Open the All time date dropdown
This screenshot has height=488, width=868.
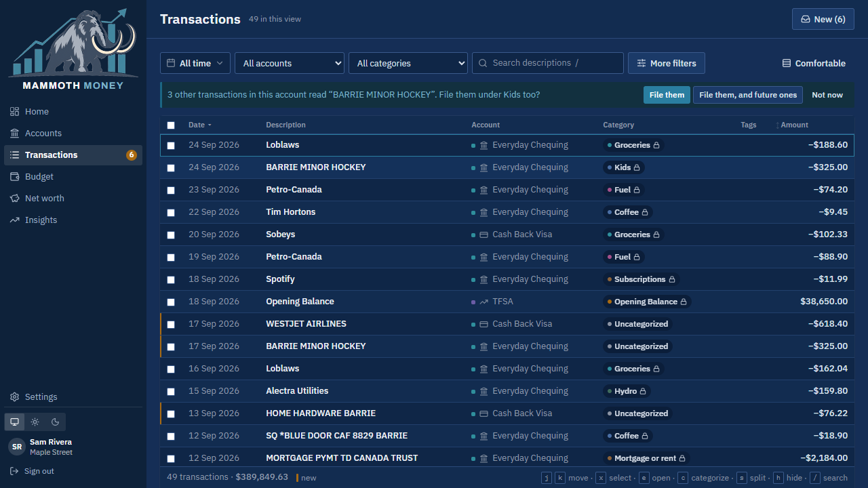click(x=195, y=63)
